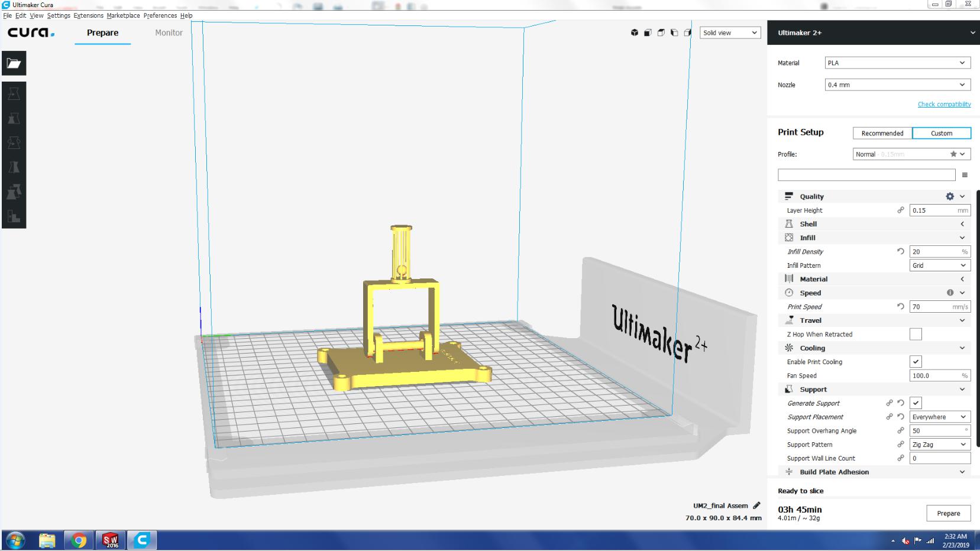Reset Infill Density with the revert arrow
980x551 pixels.
coord(901,251)
